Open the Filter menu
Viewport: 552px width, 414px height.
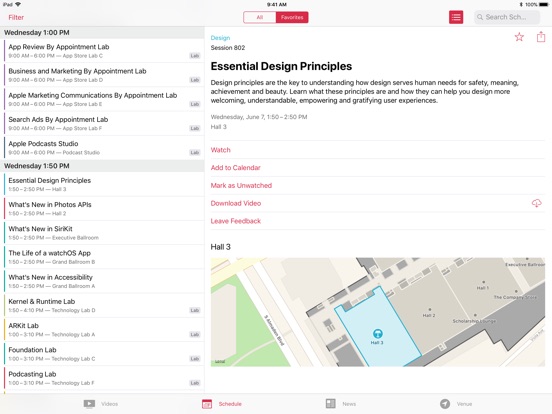coord(16,17)
